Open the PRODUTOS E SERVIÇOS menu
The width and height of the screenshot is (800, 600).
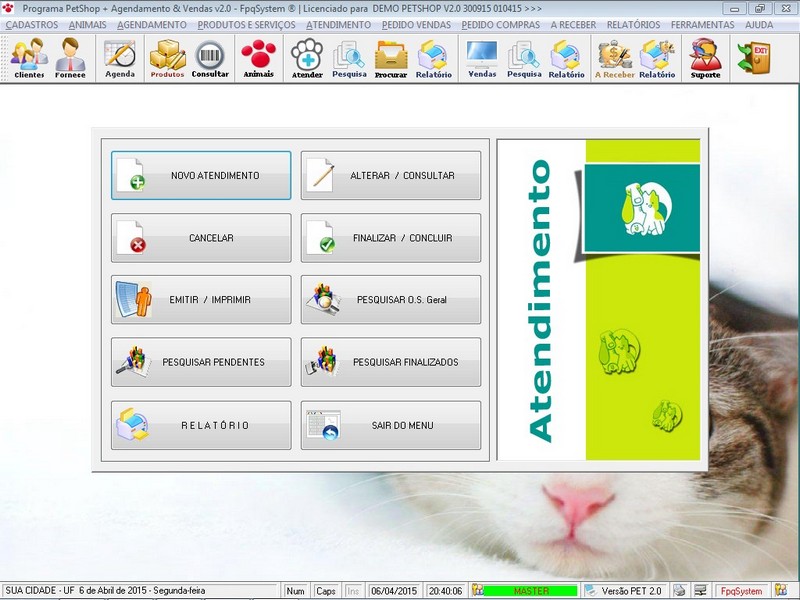click(246, 24)
